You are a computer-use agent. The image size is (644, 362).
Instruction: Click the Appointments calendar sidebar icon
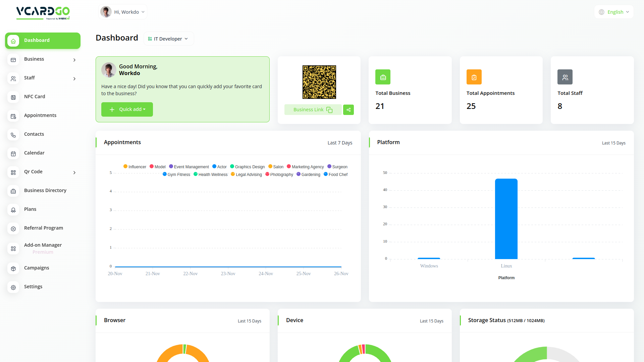[x=13, y=116]
